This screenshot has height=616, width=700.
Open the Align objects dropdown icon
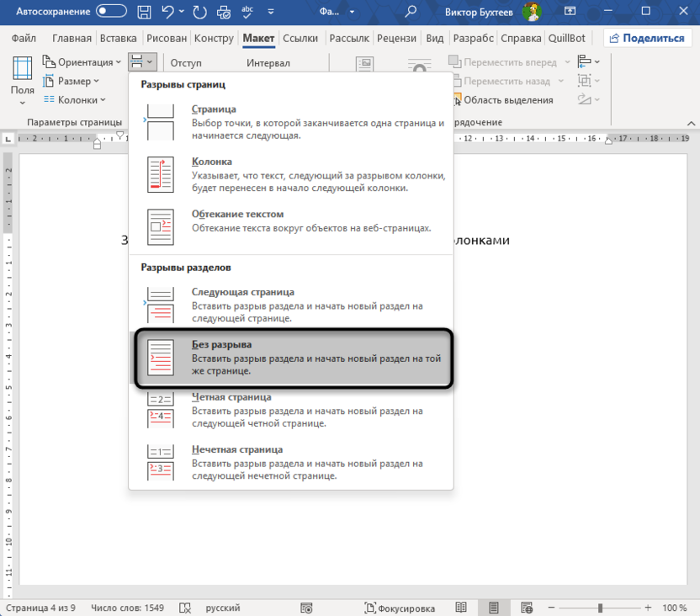click(588, 61)
